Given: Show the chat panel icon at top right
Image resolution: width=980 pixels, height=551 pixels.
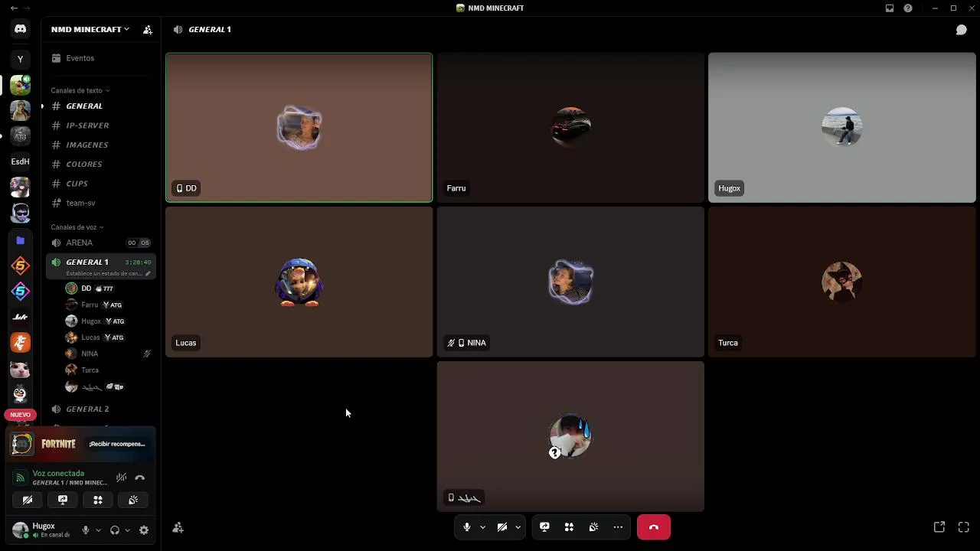Looking at the screenshot, I should pos(962,29).
